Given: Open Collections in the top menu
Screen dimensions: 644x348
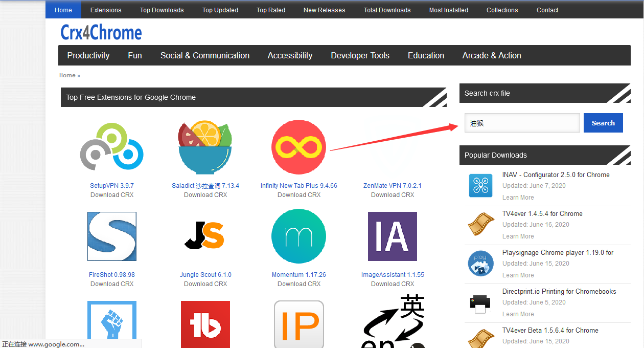Looking at the screenshot, I should pos(502,10).
